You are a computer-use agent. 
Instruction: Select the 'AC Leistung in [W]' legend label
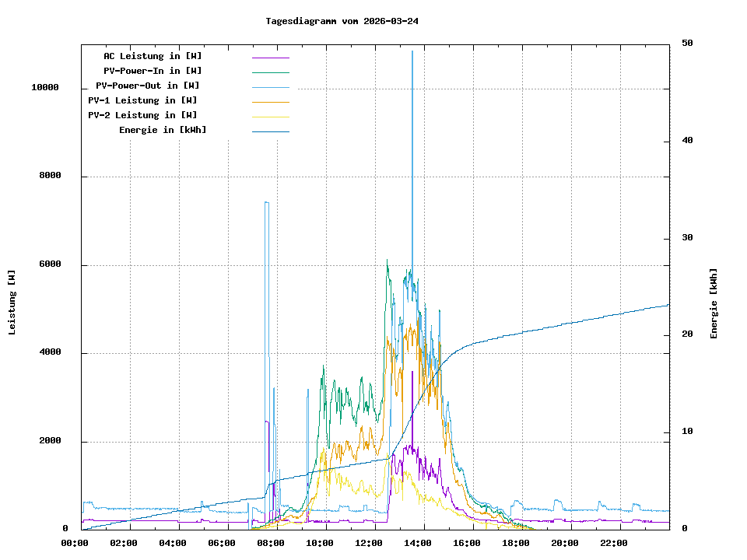[153, 57]
